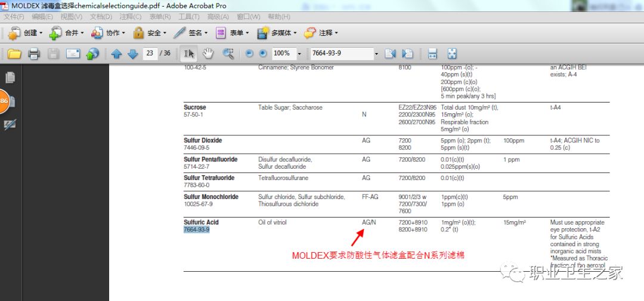The image size is (644, 301).
Task: Click the Sulfur Monochloride entry name
Action: click(211, 197)
